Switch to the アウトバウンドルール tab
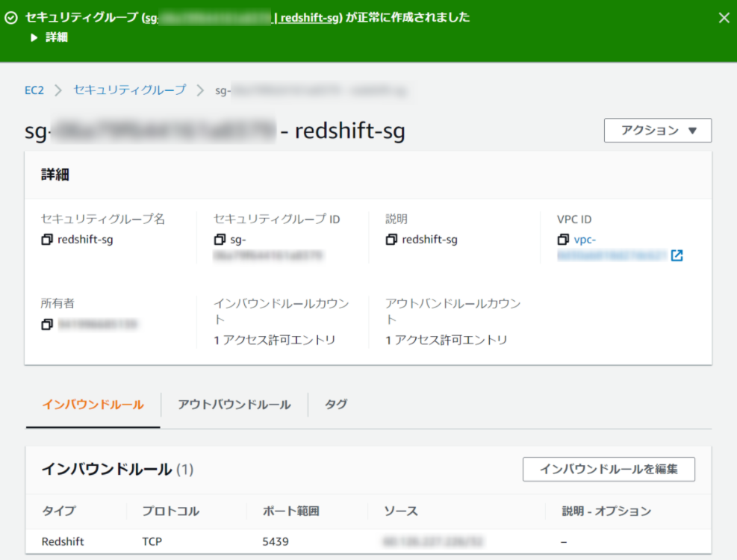Image resolution: width=737 pixels, height=560 pixels. click(x=233, y=404)
